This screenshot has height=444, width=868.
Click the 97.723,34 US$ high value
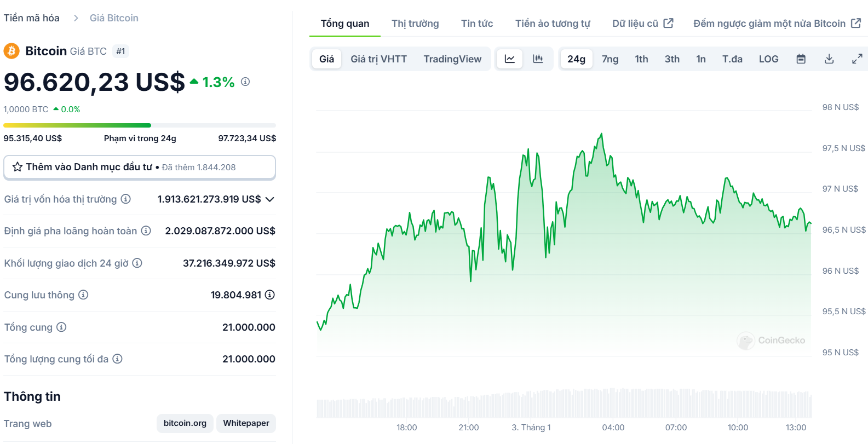click(247, 139)
